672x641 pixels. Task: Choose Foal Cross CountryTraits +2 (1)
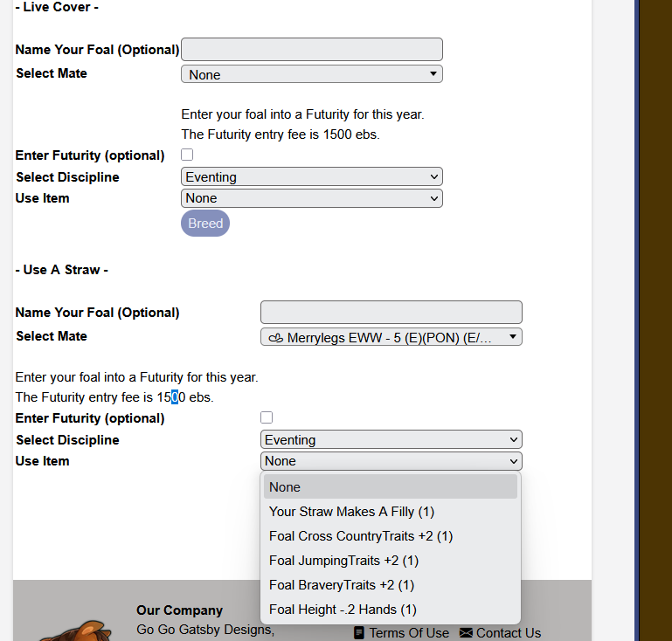(391, 536)
